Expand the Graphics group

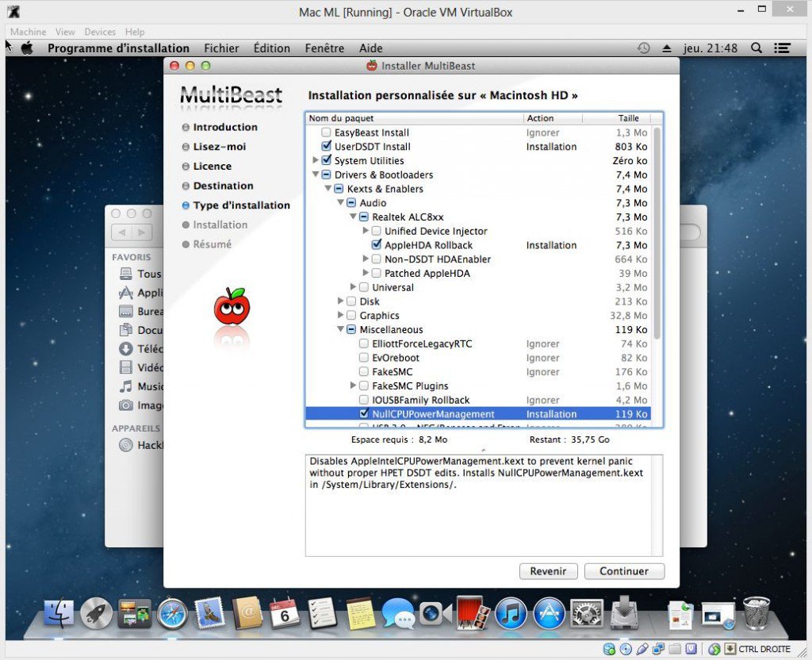coord(340,315)
